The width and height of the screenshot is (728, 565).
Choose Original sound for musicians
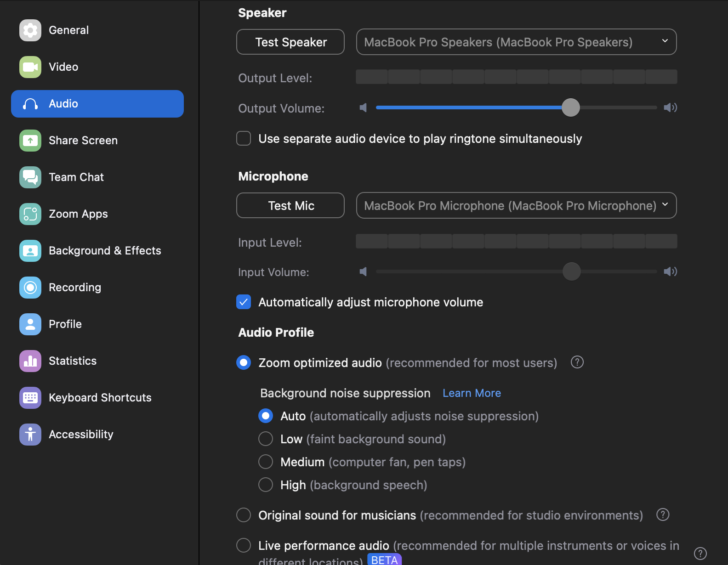pos(244,515)
